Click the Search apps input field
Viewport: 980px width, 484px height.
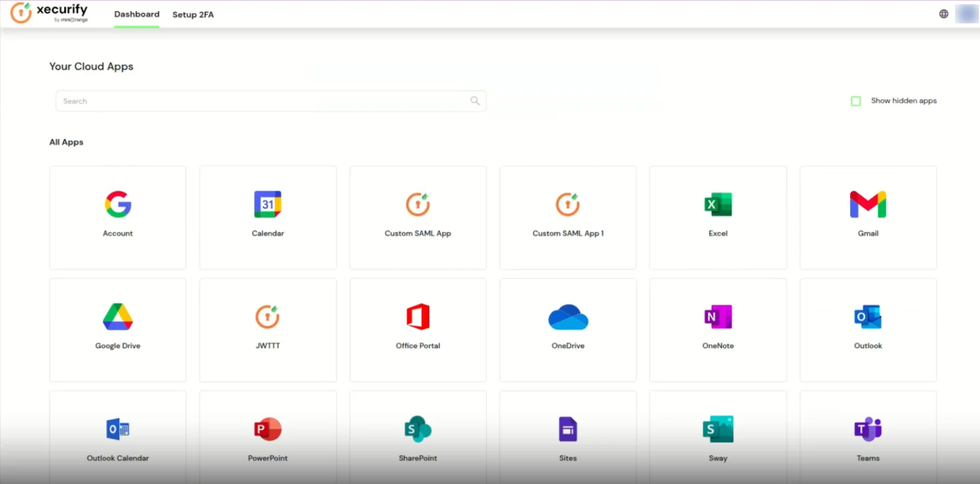[x=271, y=101]
